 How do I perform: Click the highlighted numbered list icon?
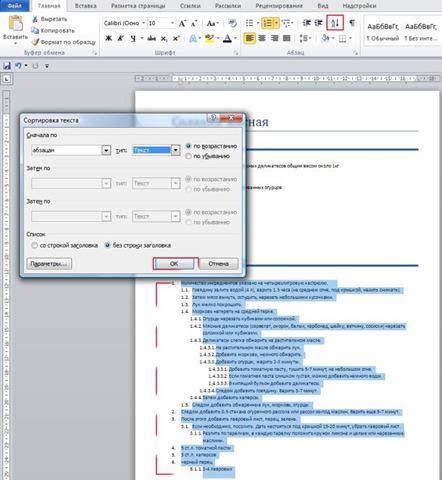tap(267, 23)
